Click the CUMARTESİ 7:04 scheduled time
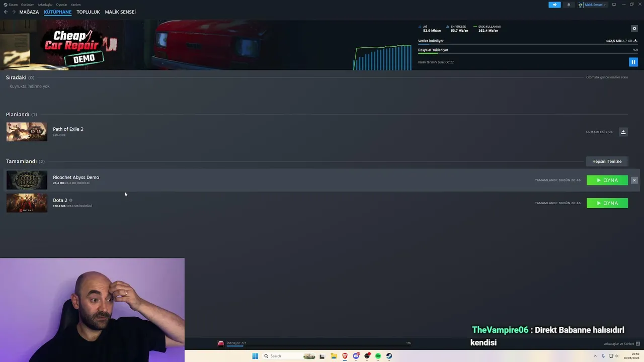This screenshot has width=644, height=362. [599, 132]
